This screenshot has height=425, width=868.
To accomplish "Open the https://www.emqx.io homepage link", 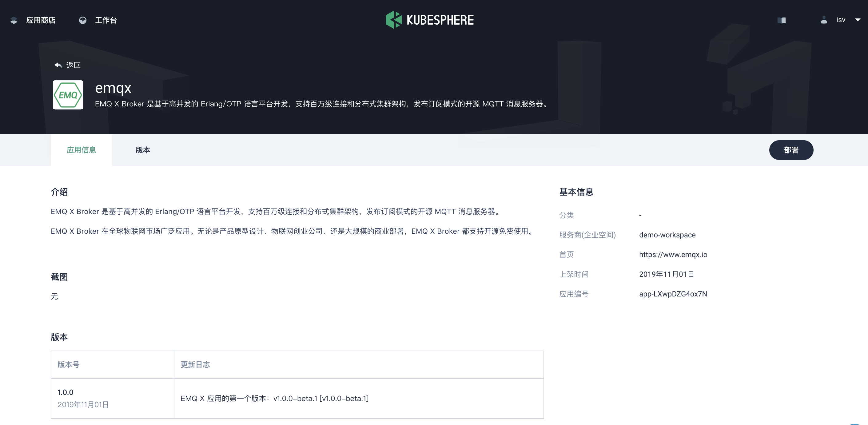I will click(673, 255).
